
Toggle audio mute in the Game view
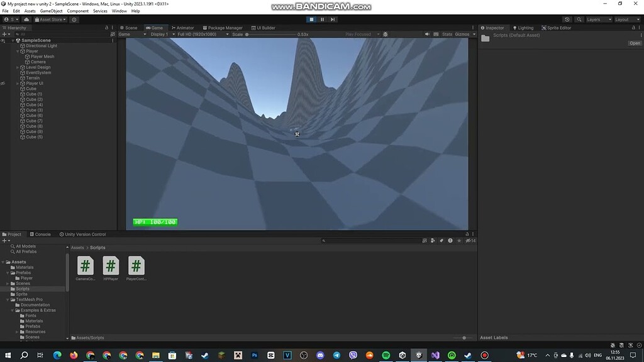427,34
